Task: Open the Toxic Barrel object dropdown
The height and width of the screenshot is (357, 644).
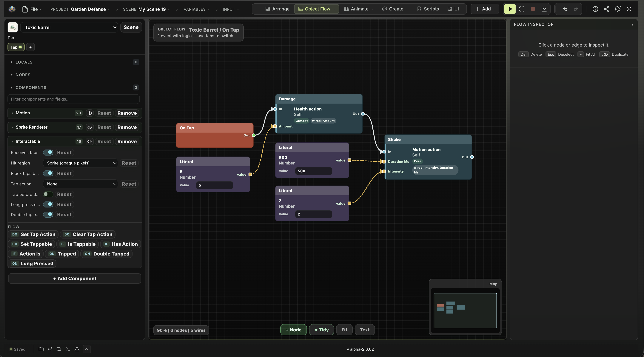Action: 69,27
